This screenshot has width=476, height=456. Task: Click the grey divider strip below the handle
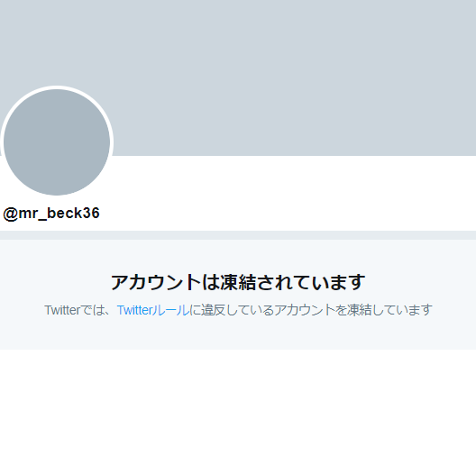(238, 235)
